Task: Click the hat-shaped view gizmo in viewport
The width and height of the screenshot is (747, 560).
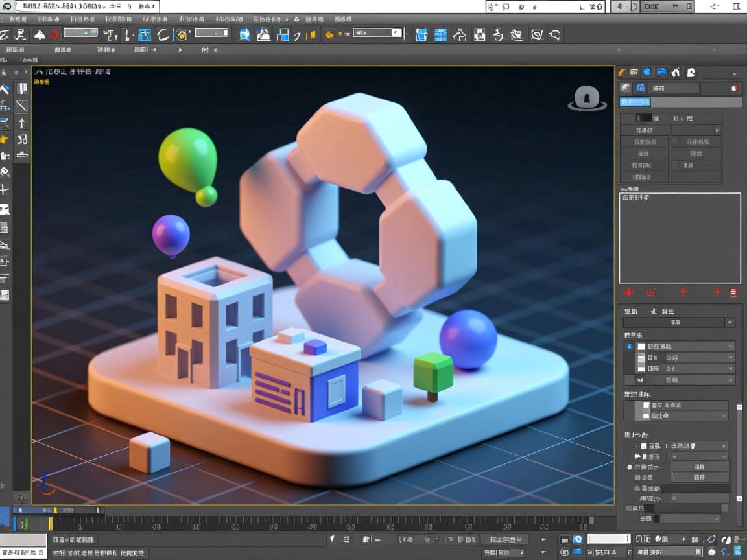Action: pos(587,99)
